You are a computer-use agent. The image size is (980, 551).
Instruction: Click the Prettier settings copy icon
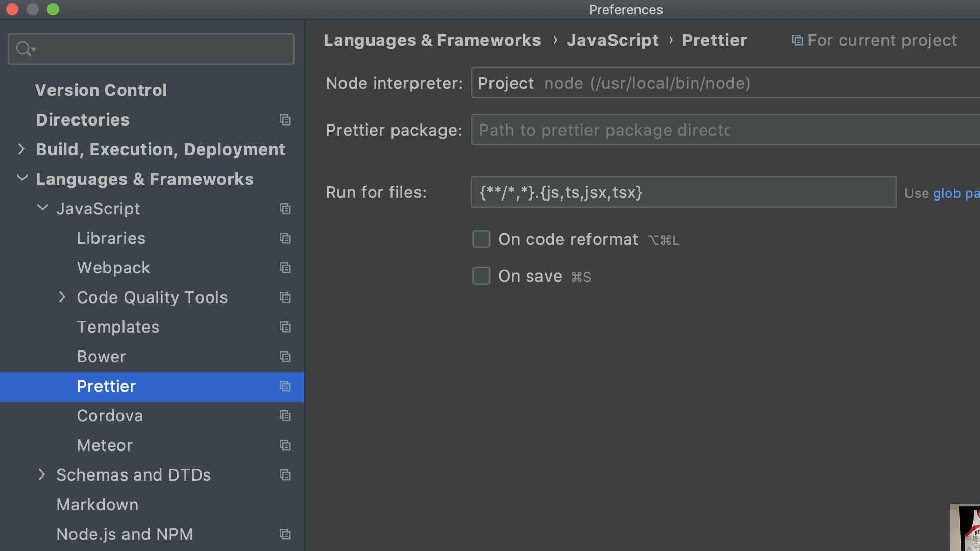(285, 386)
